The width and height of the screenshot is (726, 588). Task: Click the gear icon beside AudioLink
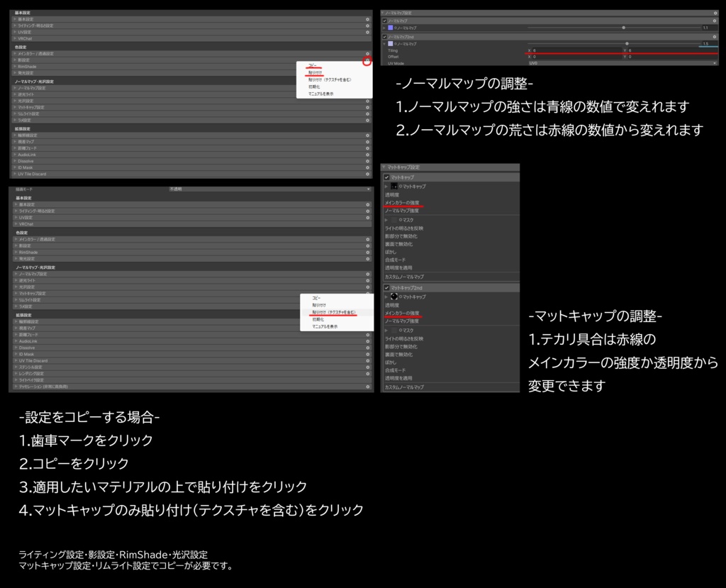[x=367, y=154]
